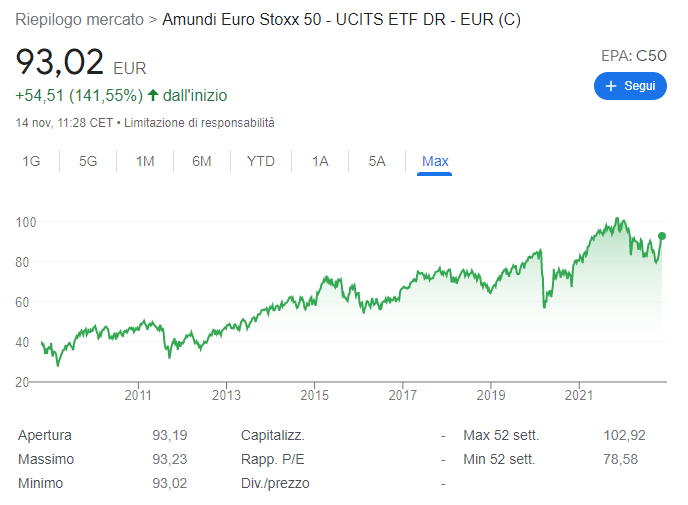688x505 pixels.
Task: Follow the ETF with Segui button
Action: click(630, 86)
